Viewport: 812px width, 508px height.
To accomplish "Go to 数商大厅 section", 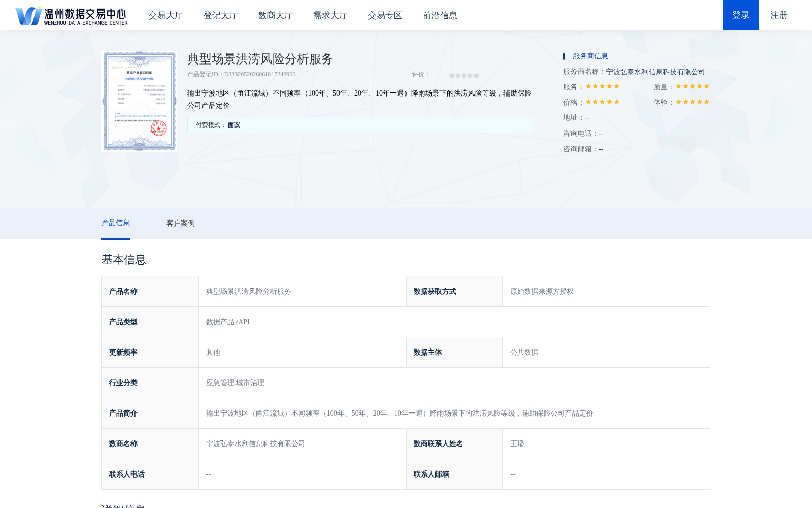I will [276, 16].
